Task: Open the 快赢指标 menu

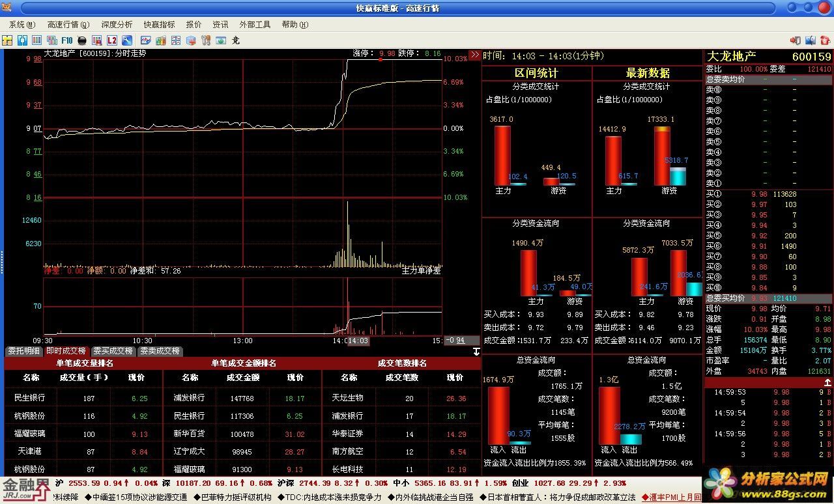Action: click(159, 25)
